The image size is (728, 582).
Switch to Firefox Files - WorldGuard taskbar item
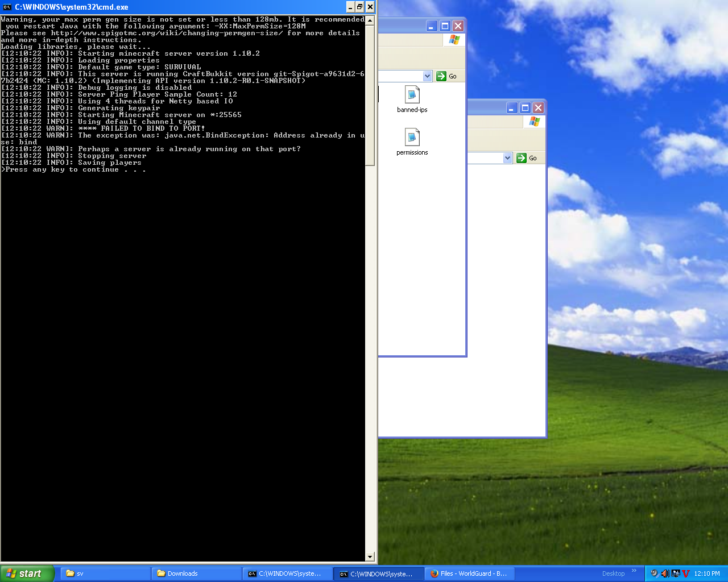[469, 573]
